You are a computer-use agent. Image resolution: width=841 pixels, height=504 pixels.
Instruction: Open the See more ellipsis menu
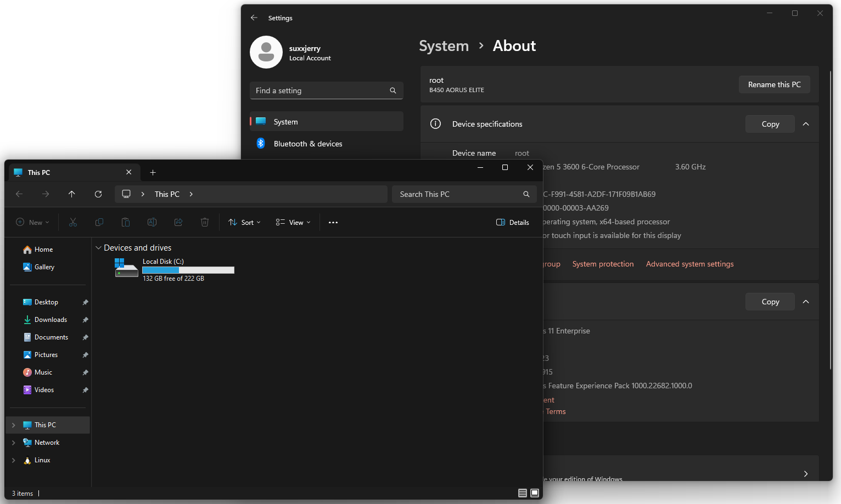click(x=333, y=222)
